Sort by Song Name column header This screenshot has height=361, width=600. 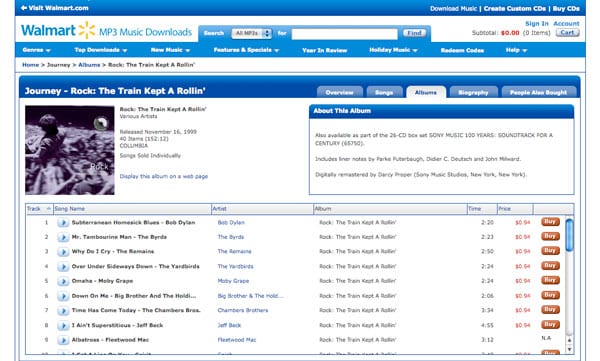point(132,209)
